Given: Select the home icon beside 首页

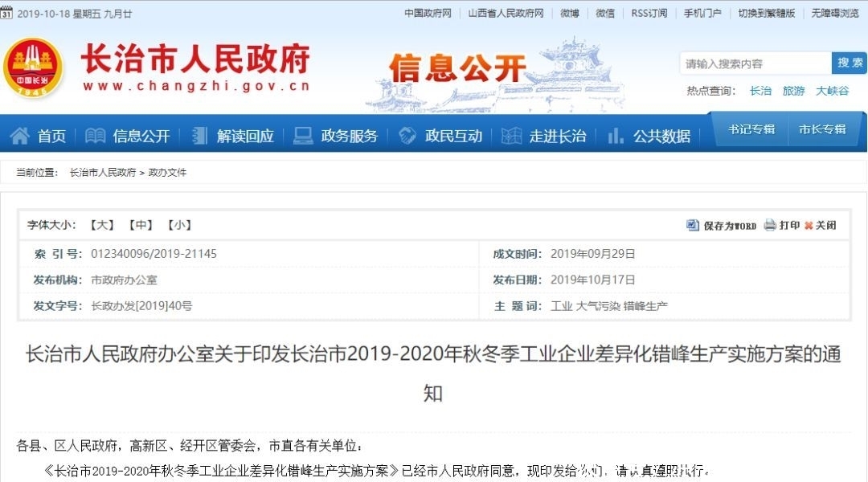Looking at the screenshot, I should tap(21, 136).
